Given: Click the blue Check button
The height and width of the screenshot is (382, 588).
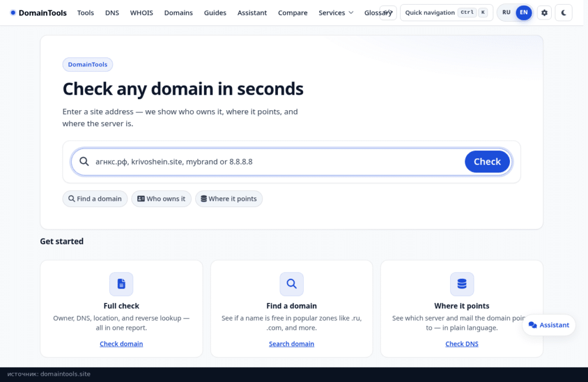Looking at the screenshot, I should pyautogui.click(x=487, y=162).
